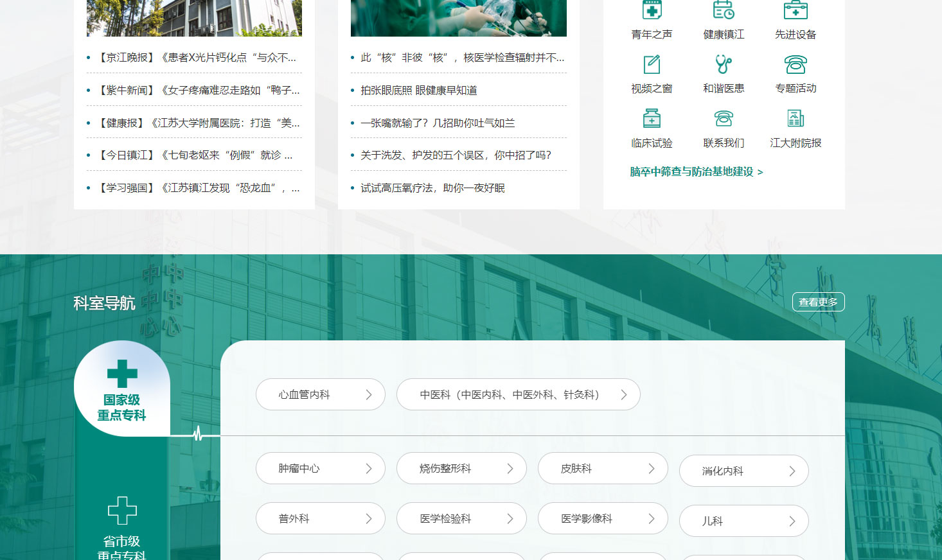
Task: Select the white cross 省市级重点专科 icon
Action: coord(122,511)
